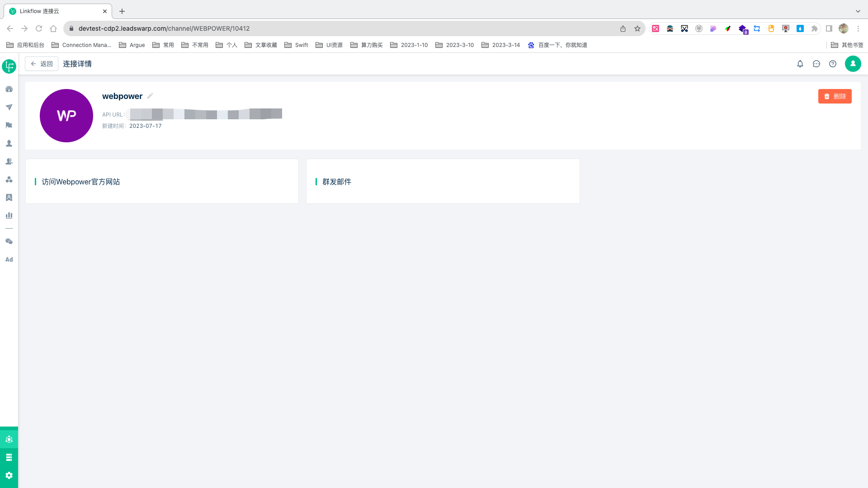Image resolution: width=868 pixels, height=488 pixels.
Task: Click the creation date 2023-07-17
Action: coord(146,126)
